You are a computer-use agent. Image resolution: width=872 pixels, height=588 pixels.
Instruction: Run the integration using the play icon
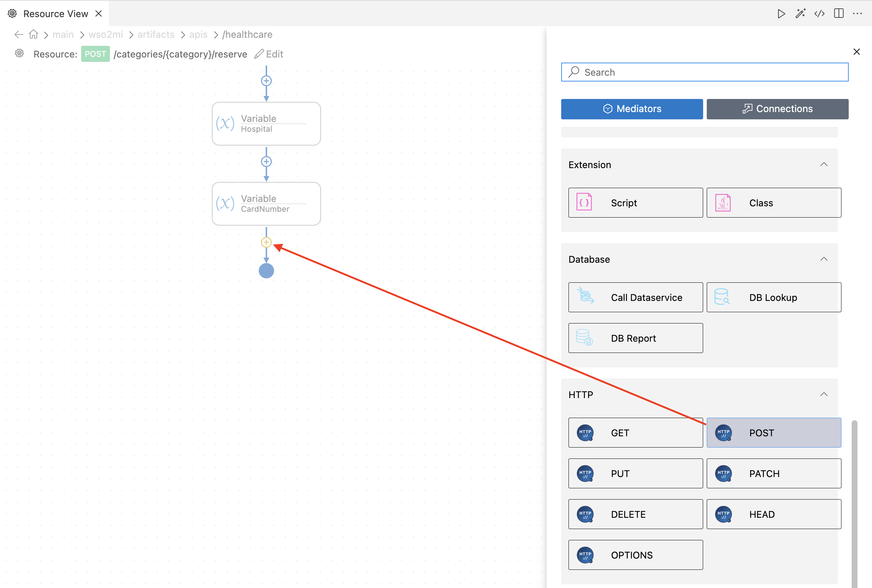pos(782,13)
